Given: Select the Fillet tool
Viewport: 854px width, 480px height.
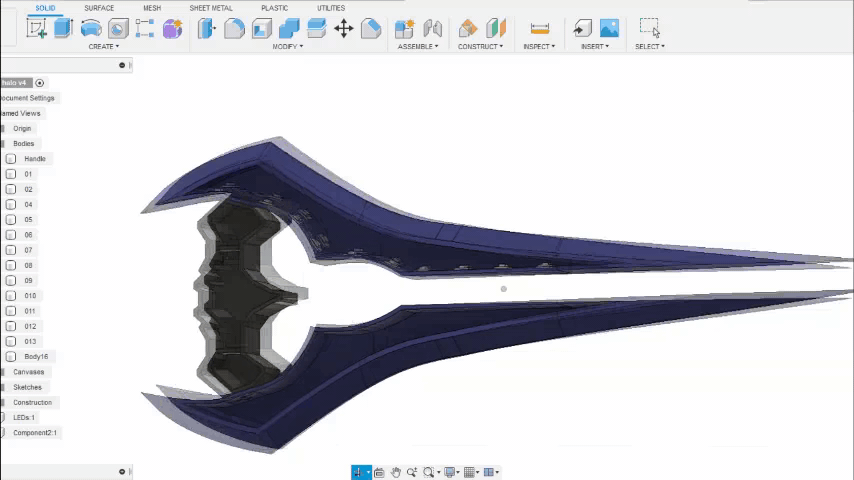Looking at the screenshot, I should tap(234, 28).
